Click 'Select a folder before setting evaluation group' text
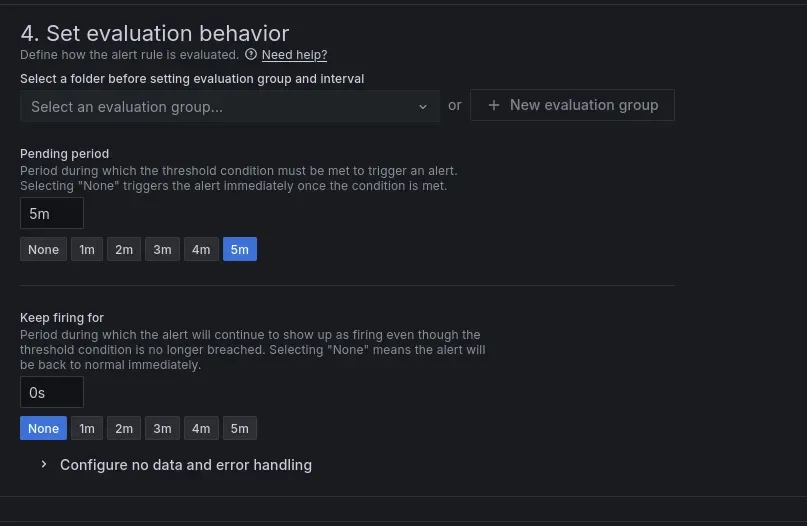 (192, 79)
